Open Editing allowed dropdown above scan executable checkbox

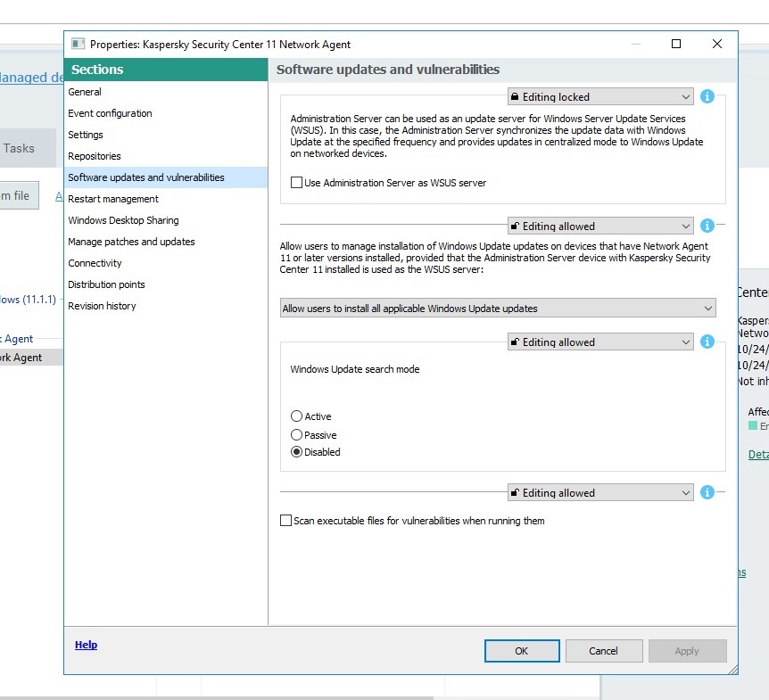pyautogui.click(x=600, y=492)
